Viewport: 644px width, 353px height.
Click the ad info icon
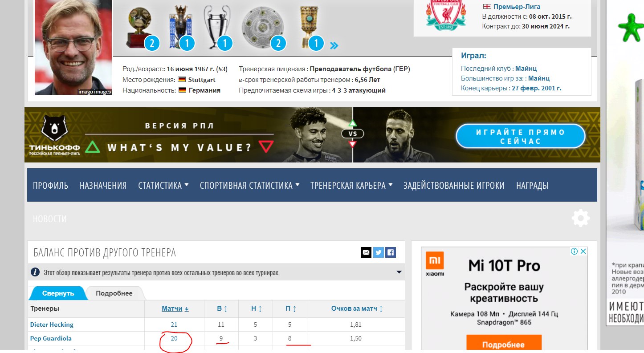pos(575,252)
